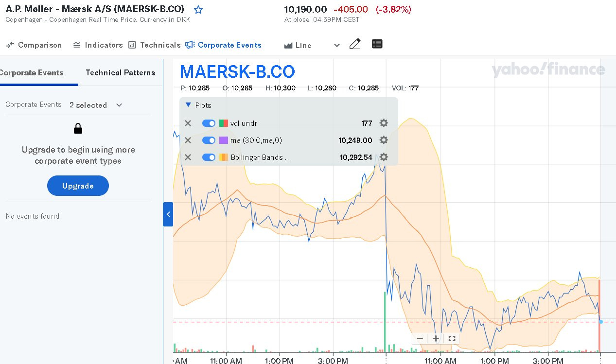Viewport: 616px width, 364px height.
Task: Toggle the ma (30,C,ma,0) plot switch
Action: click(x=209, y=140)
